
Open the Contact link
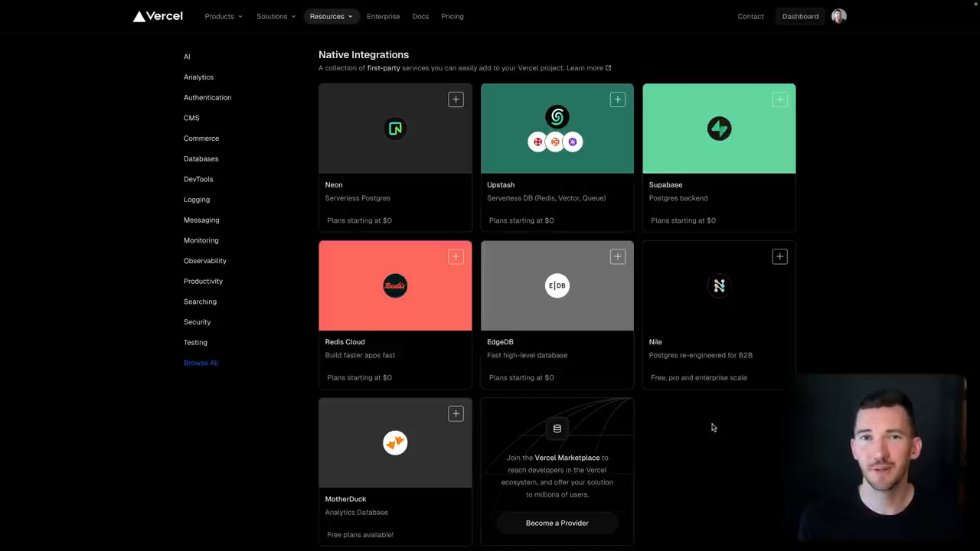(750, 16)
